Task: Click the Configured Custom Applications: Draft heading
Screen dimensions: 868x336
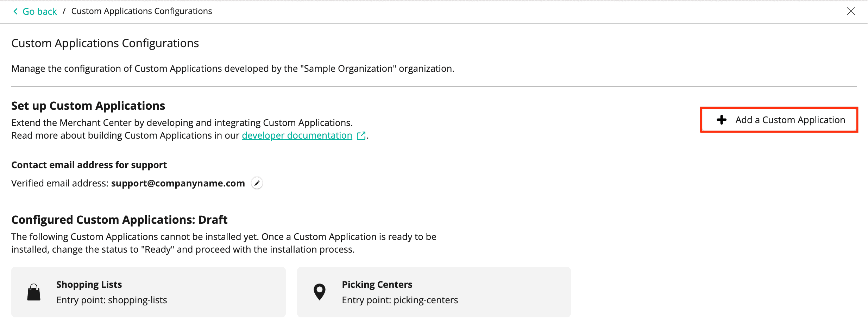Action: (119, 220)
